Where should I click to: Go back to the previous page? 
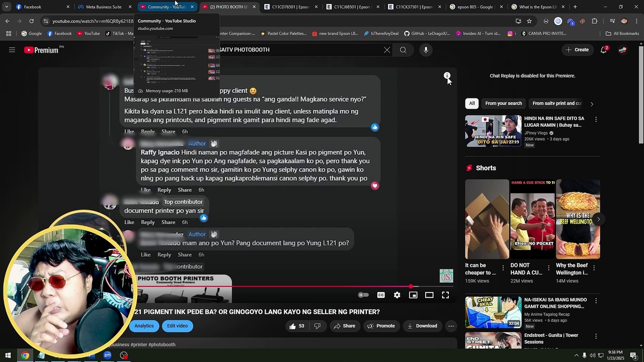8,21
